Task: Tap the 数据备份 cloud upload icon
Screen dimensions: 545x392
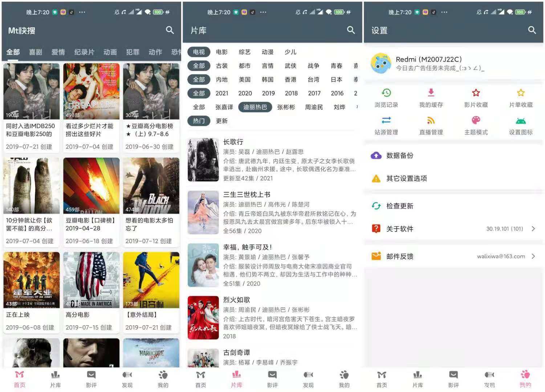Action: 376,155
